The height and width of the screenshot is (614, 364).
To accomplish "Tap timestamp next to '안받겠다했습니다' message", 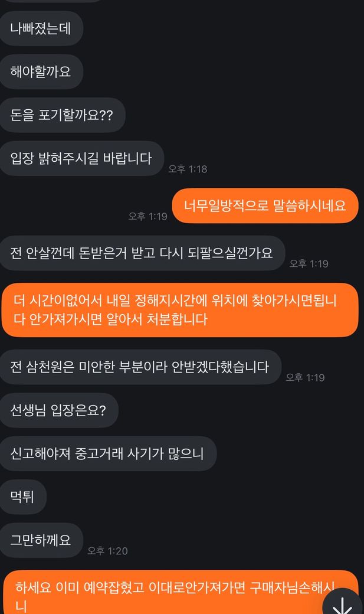I will (305, 377).
